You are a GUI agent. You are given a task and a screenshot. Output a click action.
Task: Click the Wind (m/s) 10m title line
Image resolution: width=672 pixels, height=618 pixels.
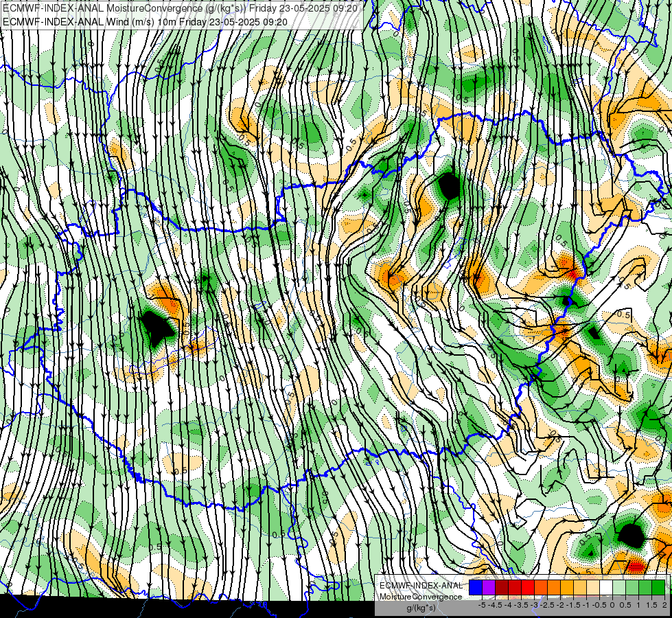(145, 21)
